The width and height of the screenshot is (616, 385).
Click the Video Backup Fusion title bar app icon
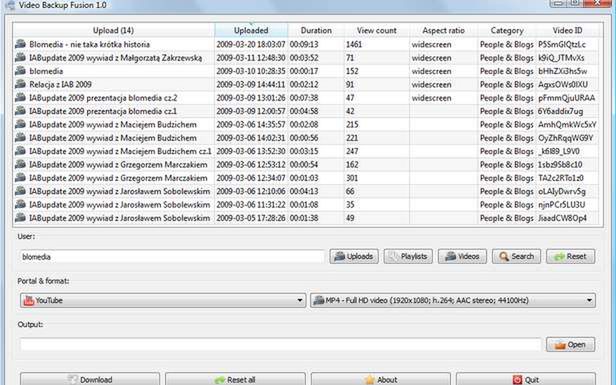pyautogui.click(x=10, y=5)
